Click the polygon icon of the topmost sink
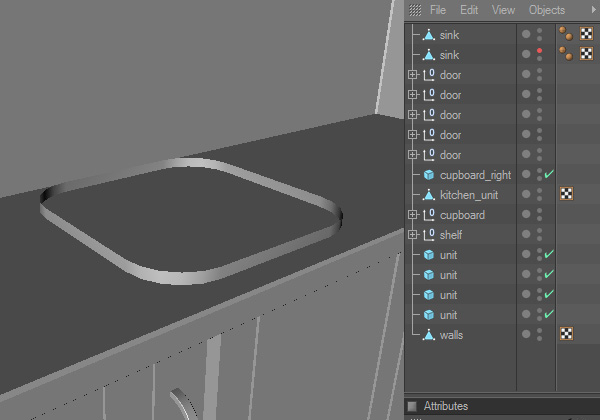The image size is (600, 420). pyautogui.click(x=429, y=35)
